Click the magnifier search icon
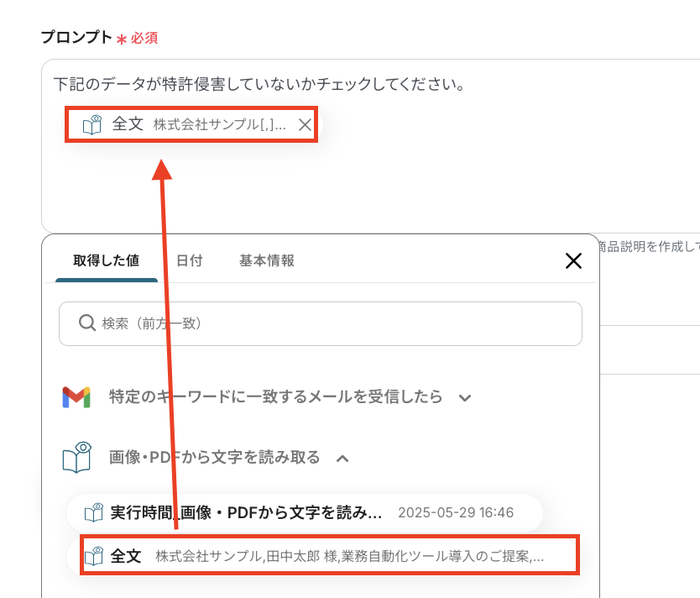700x598 pixels. click(86, 323)
